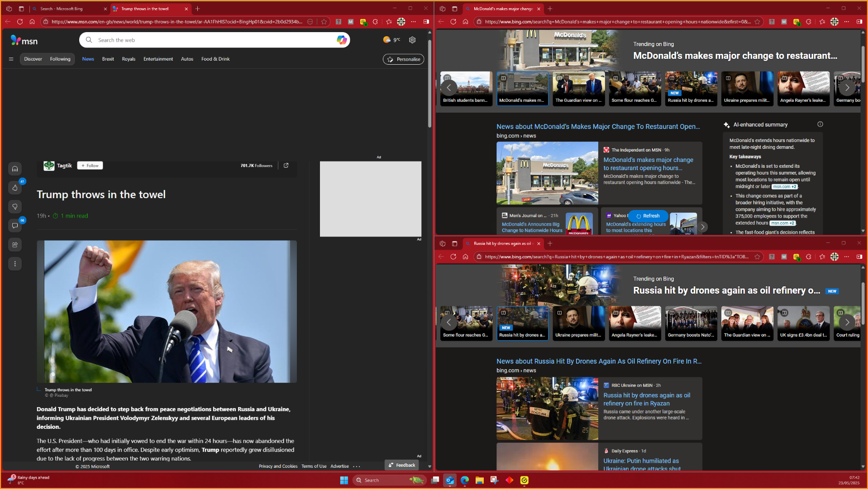The height and width of the screenshot is (489, 868).
Task: Open 'Ukraine prepares milit...' thumbnail in Russia drones window
Action: (x=579, y=323)
